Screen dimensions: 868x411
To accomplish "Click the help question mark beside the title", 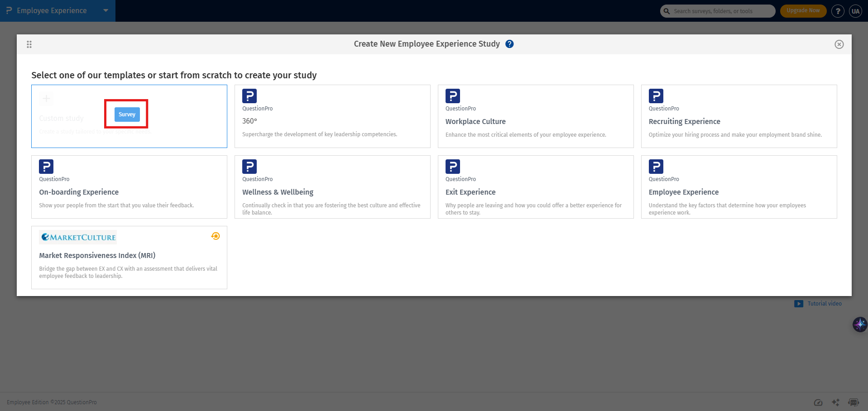I will coord(509,44).
